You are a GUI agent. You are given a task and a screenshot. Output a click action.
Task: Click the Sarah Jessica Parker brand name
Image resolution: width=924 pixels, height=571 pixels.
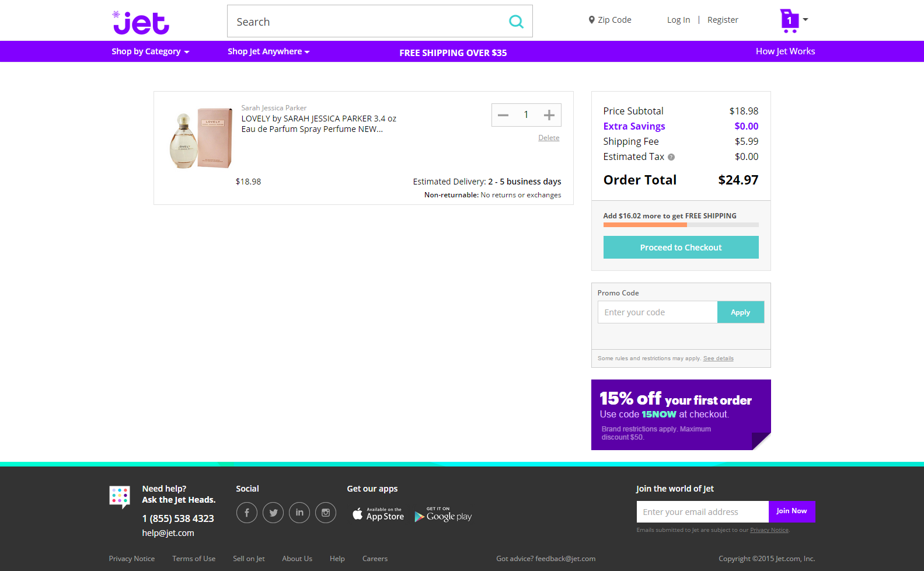(274, 108)
